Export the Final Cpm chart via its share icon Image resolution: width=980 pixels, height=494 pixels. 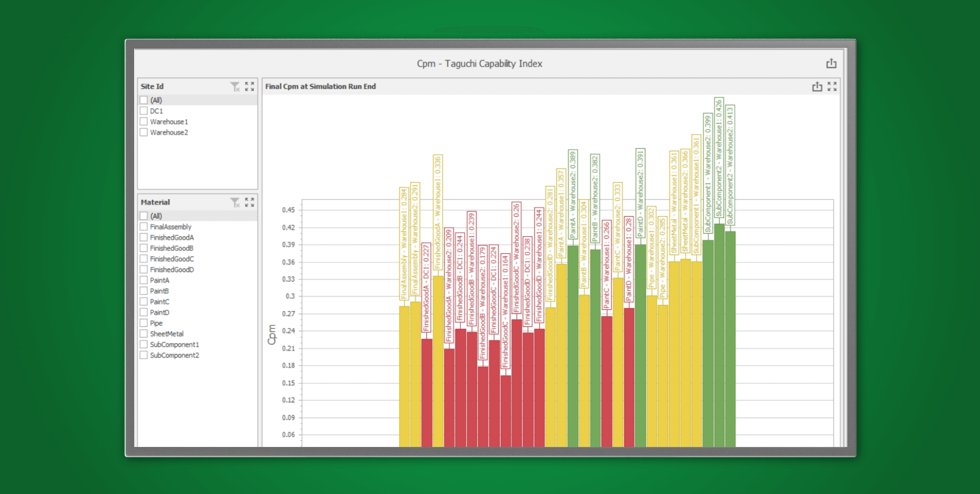(817, 86)
